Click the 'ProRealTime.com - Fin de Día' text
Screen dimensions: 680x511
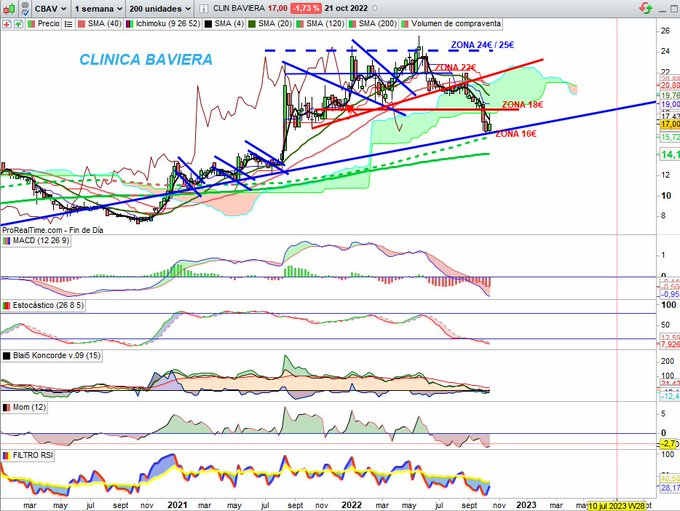52,230
